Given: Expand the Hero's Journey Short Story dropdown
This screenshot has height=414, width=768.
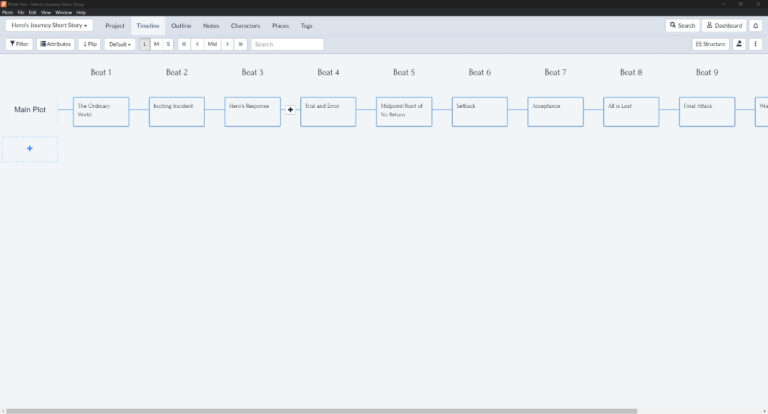Looking at the screenshot, I should coord(49,25).
